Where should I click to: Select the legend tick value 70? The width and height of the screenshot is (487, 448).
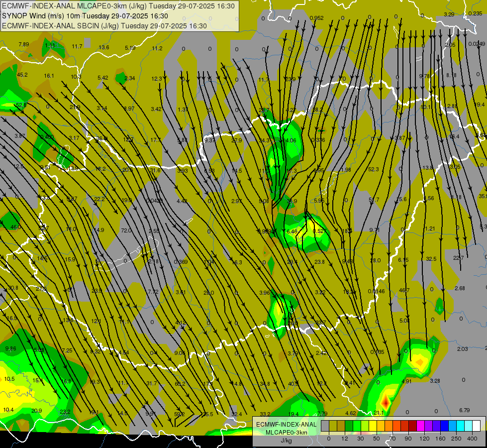pyautogui.click(x=392, y=439)
